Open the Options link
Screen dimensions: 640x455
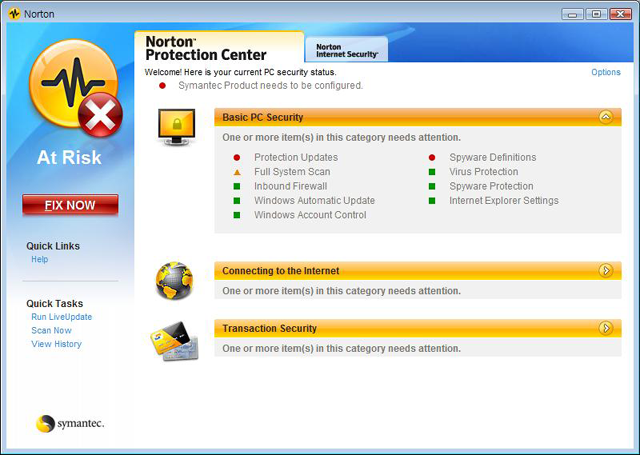[606, 72]
